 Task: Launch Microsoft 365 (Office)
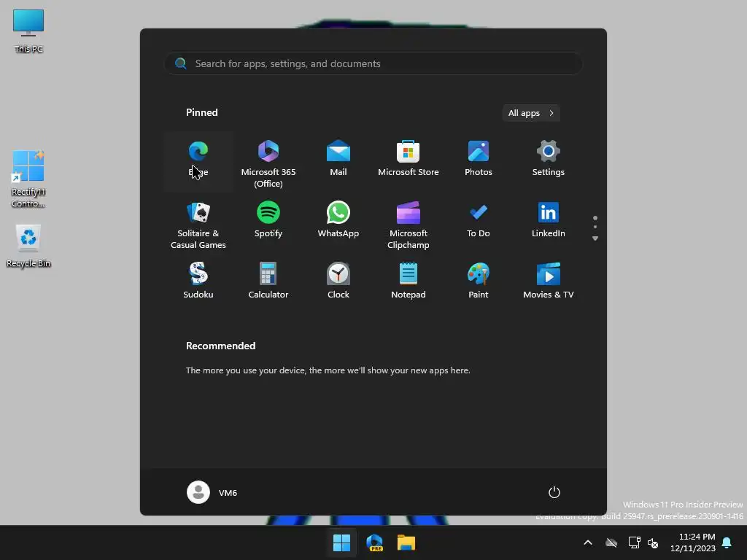[268, 161]
